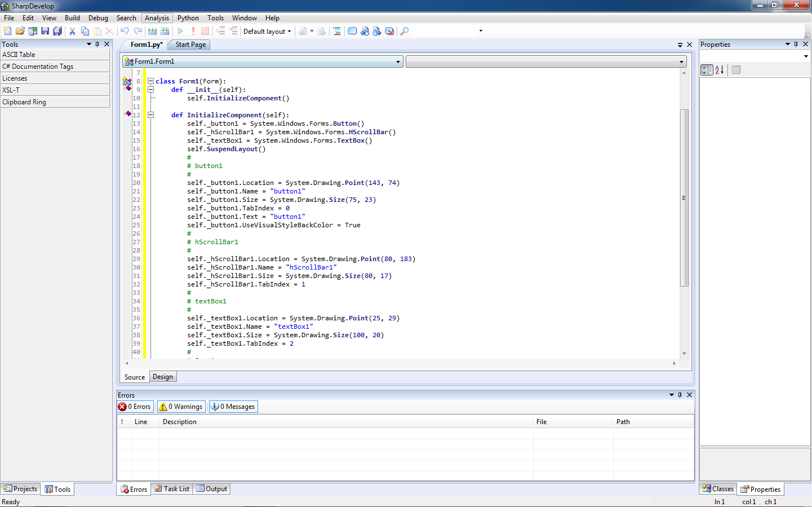Collapse the InitializeComponent code fold
Viewport: 812px width, 507px height.
(150, 115)
